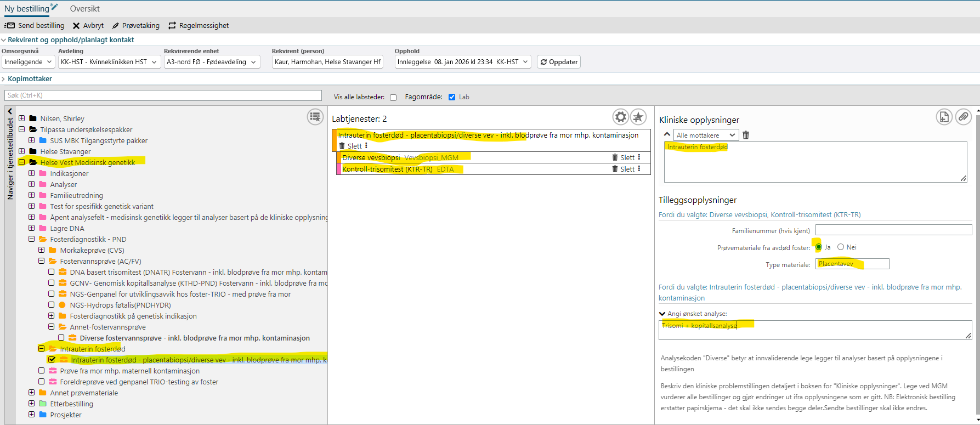Click trash icon next to Alle mottakere
This screenshot has width=980, height=425.
pos(746,135)
